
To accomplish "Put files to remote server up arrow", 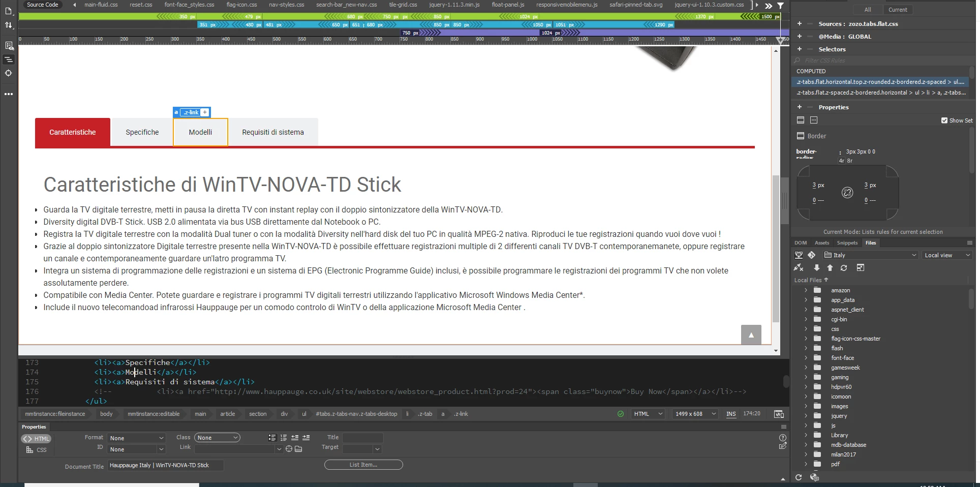I will (x=830, y=268).
